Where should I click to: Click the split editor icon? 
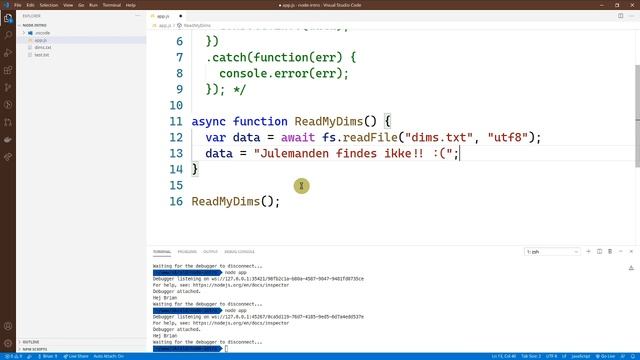click(x=620, y=16)
